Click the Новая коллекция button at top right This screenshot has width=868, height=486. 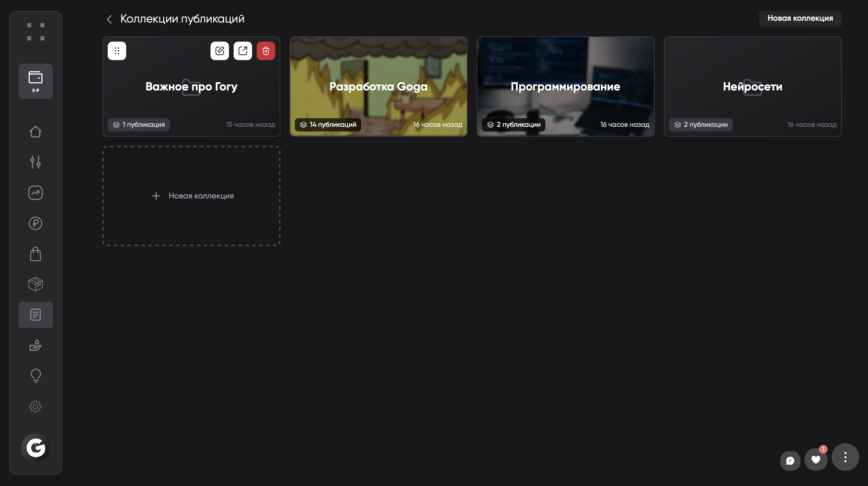coord(800,18)
